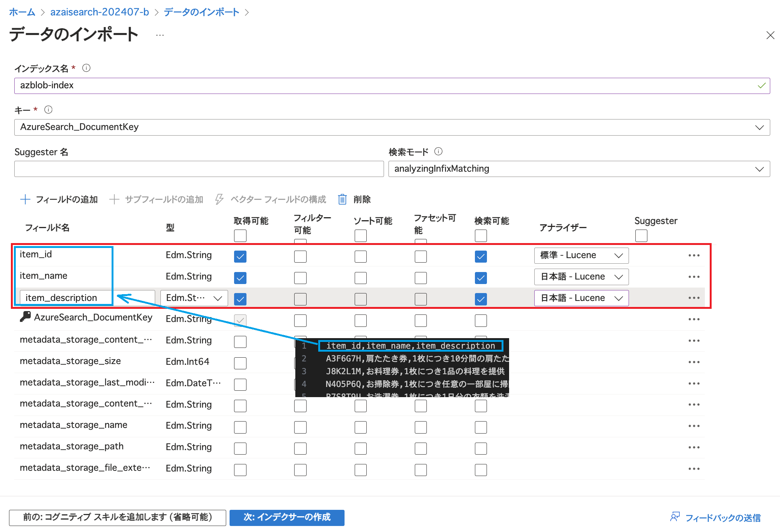Click サブフィールドの追加 toolbar item
The image size is (780, 532).
tap(156, 199)
